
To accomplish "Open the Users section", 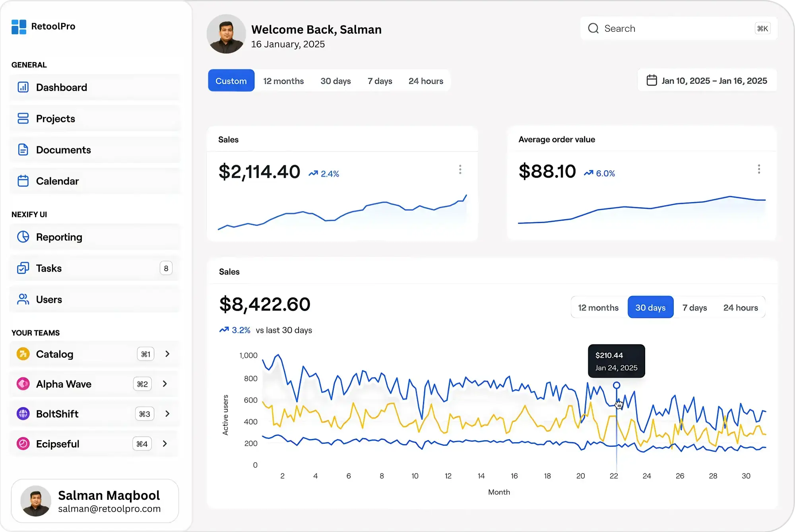I will click(48, 299).
